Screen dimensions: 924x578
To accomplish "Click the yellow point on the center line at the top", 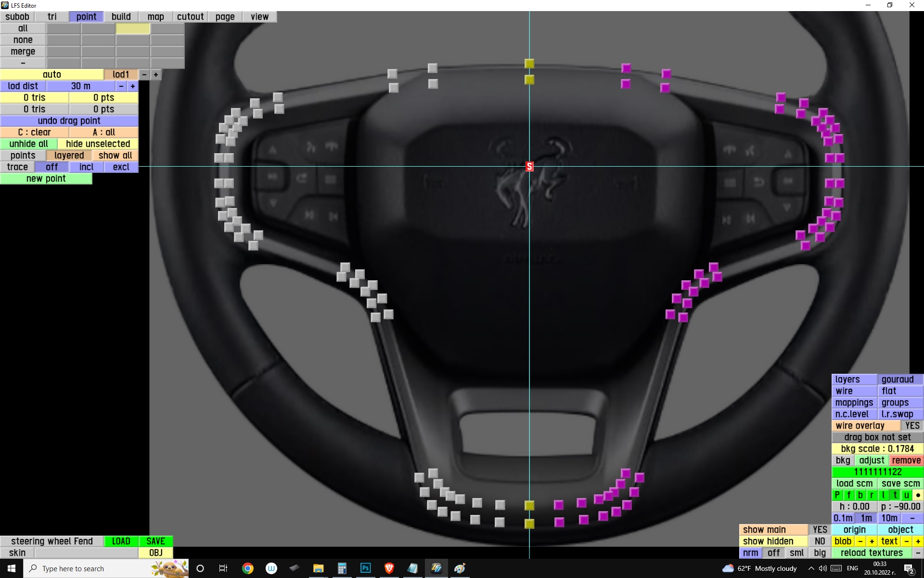I will click(529, 64).
